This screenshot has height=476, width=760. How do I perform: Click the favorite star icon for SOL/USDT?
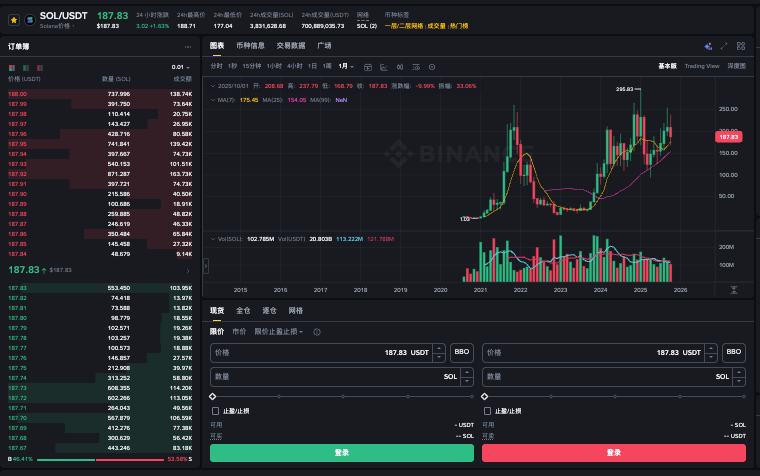pos(14,19)
